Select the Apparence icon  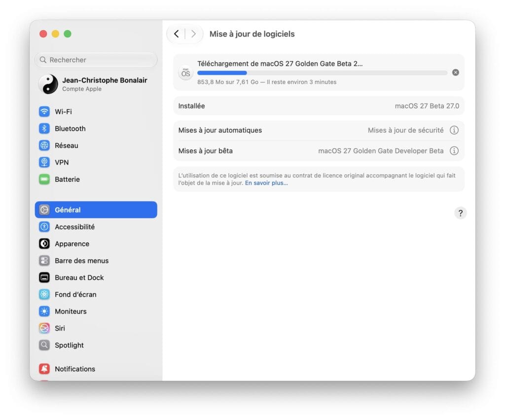(x=44, y=244)
